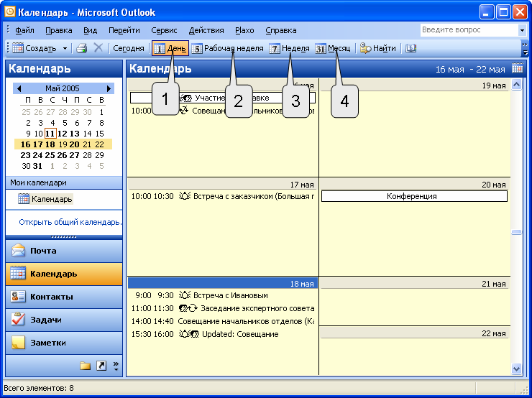532x398 pixels.
Task: Click the Мои календари group header
Action: (x=64, y=182)
